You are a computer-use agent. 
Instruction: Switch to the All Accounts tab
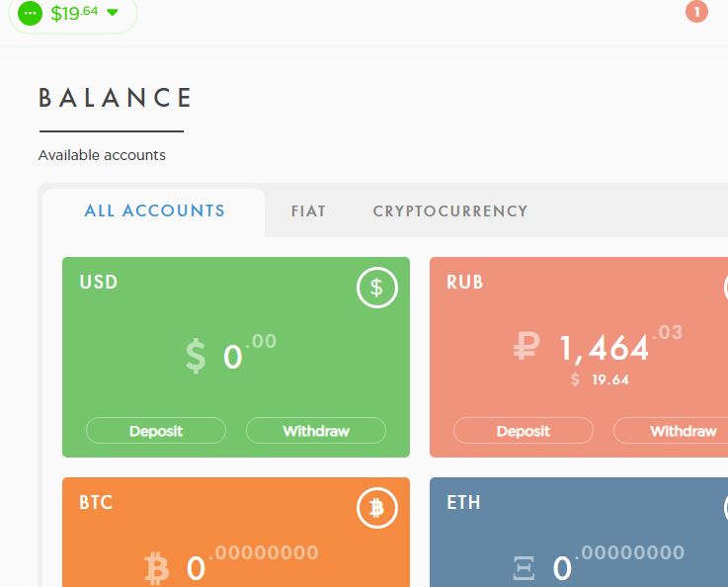coord(155,210)
